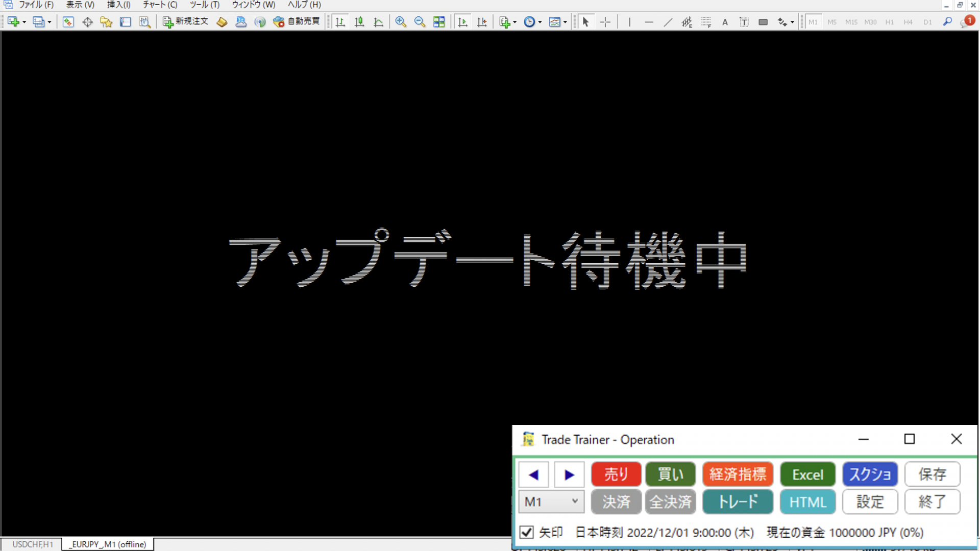Switch to the USDCHF,H1 tab
The width and height of the screenshot is (980, 551).
point(32,544)
